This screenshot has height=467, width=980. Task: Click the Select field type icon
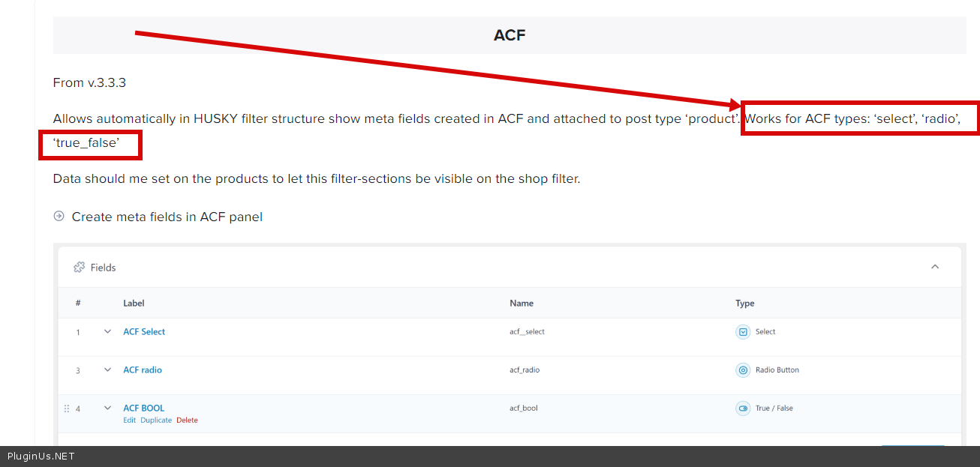(x=743, y=332)
